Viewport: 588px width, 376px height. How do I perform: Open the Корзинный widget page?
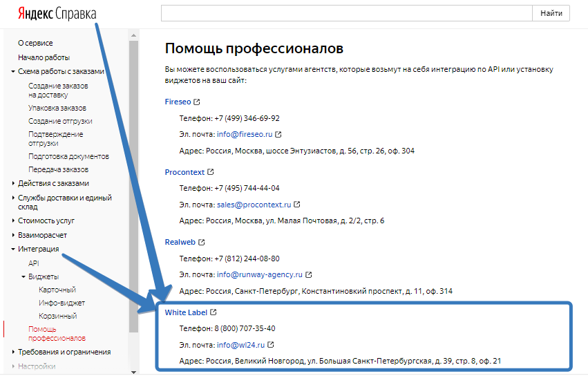(x=58, y=316)
